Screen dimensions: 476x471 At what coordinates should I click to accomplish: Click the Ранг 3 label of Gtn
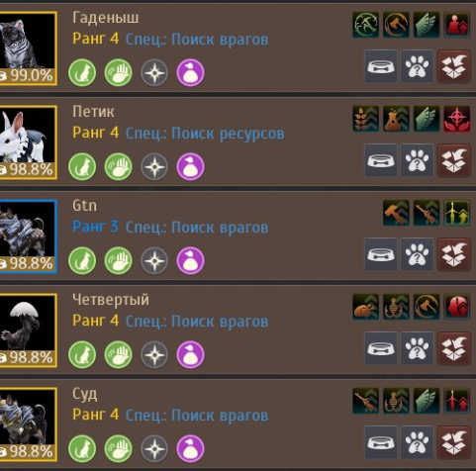point(95,227)
